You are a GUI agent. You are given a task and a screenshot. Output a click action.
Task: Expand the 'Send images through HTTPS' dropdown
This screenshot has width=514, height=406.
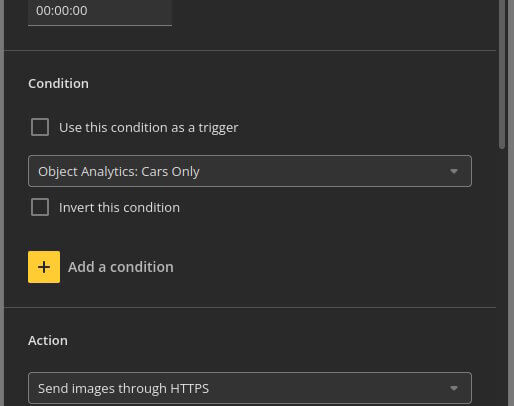point(250,388)
